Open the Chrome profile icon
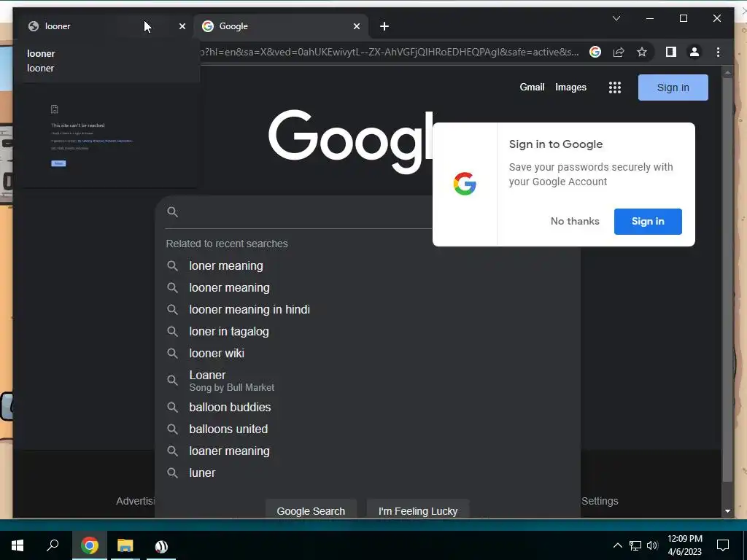This screenshot has width=747, height=560. 694,52
